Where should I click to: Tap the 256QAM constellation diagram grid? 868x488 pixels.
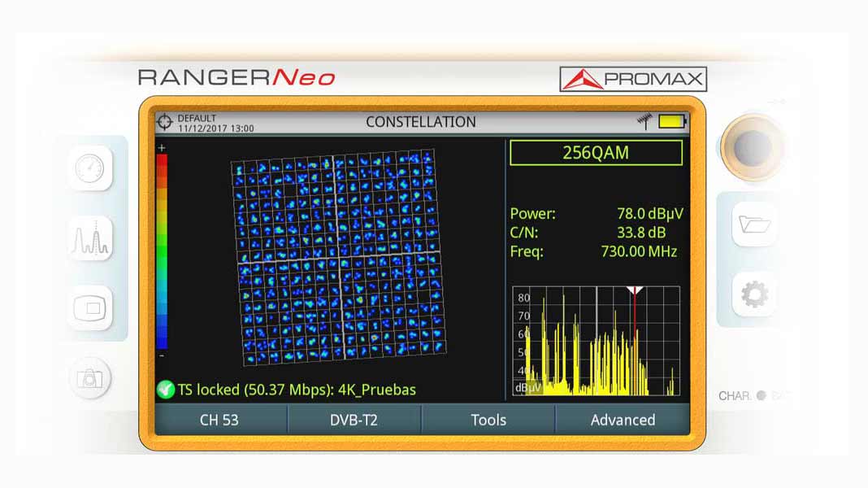coord(338,256)
